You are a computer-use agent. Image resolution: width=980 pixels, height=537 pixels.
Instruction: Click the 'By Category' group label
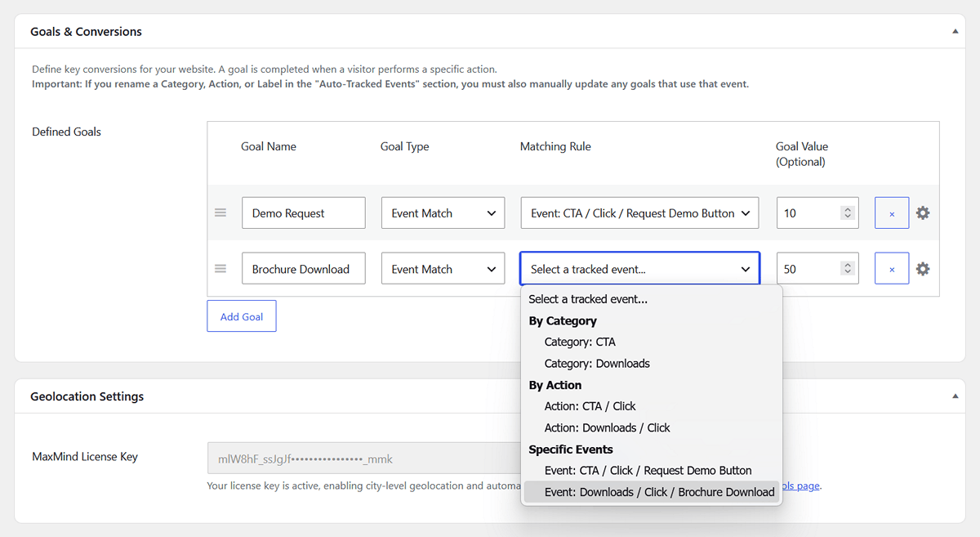coord(563,320)
